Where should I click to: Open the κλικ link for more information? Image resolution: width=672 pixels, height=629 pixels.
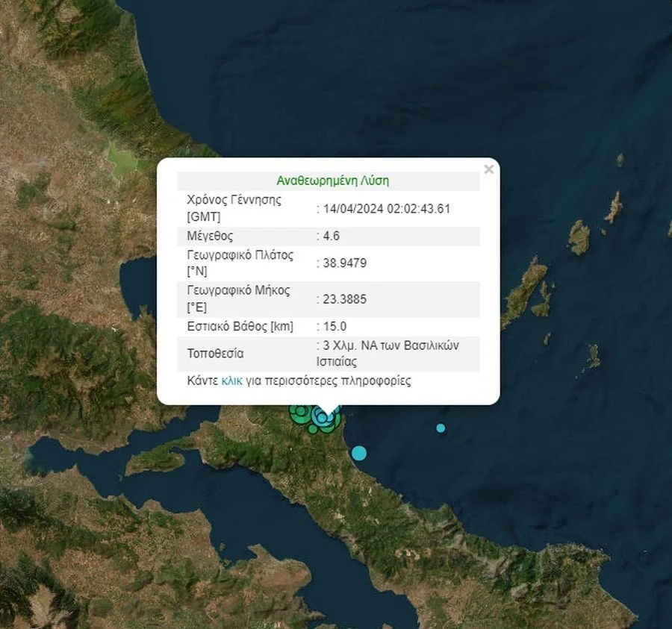click(x=231, y=381)
